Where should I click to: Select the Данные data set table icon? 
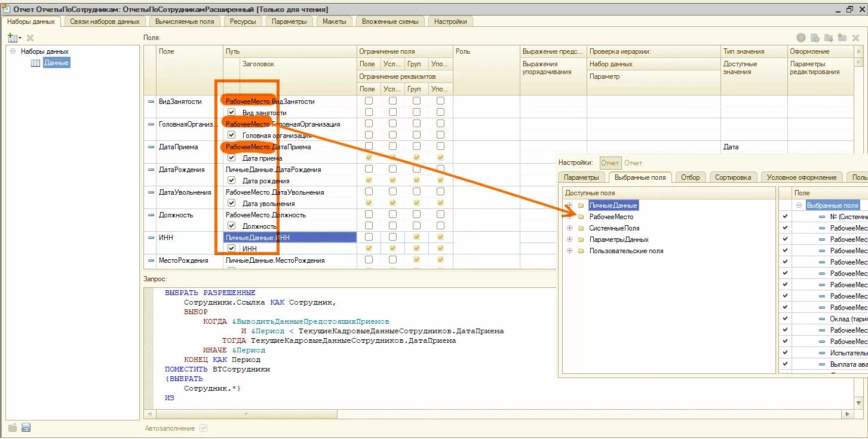pos(35,63)
